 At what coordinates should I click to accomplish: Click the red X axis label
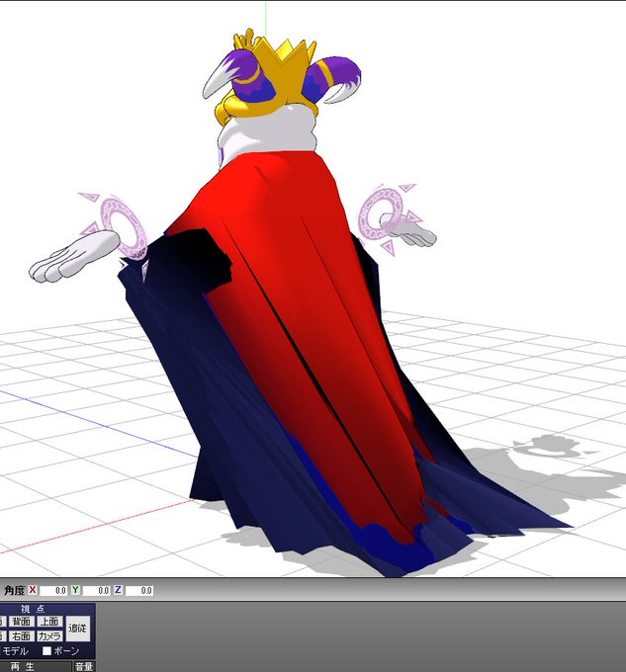pyautogui.click(x=33, y=590)
